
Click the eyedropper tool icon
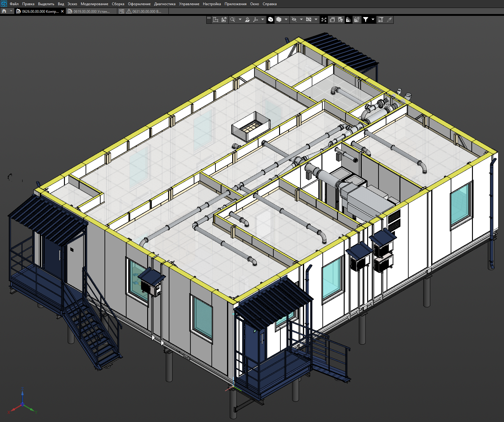point(389,20)
